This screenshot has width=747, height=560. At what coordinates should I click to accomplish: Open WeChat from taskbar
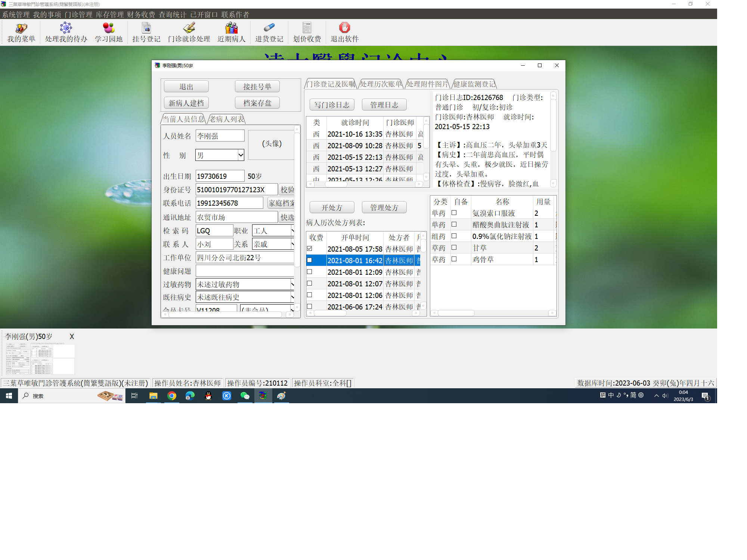(245, 396)
